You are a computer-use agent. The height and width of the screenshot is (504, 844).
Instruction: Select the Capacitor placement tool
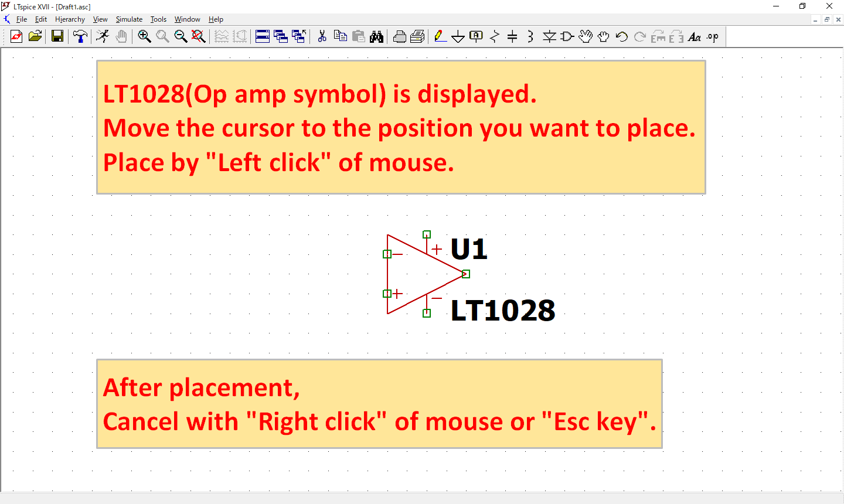pyautogui.click(x=512, y=36)
